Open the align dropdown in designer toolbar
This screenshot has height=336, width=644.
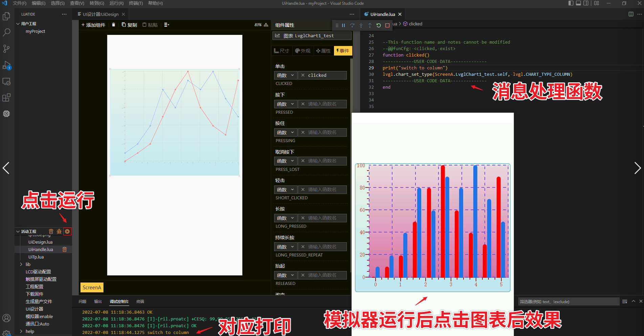click(x=166, y=25)
